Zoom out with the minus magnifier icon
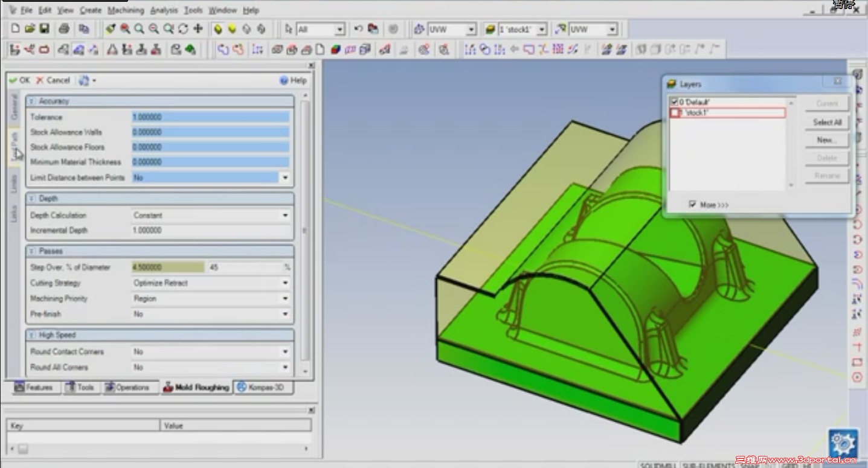 [x=154, y=29]
